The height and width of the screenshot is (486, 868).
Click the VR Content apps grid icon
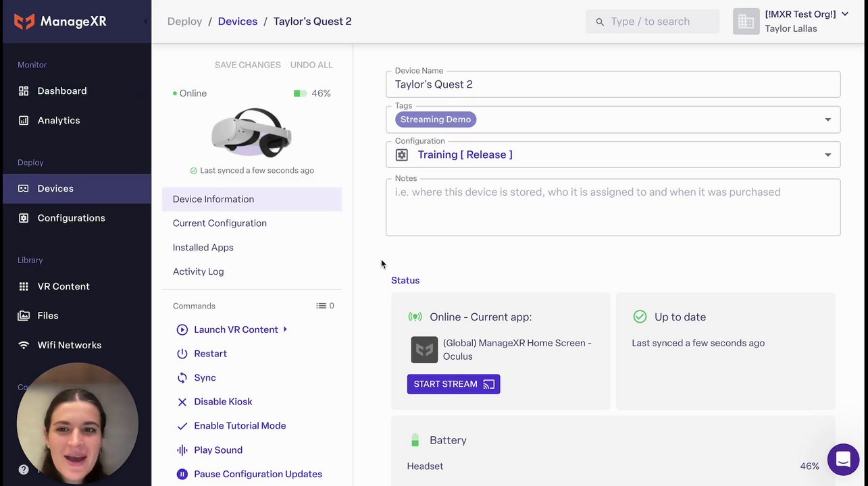coord(24,286)
